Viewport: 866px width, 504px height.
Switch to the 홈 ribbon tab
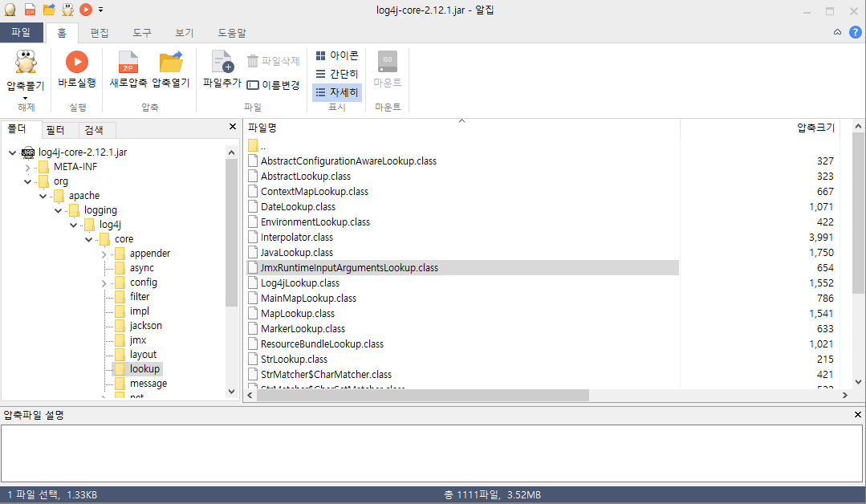coord(62,33)
